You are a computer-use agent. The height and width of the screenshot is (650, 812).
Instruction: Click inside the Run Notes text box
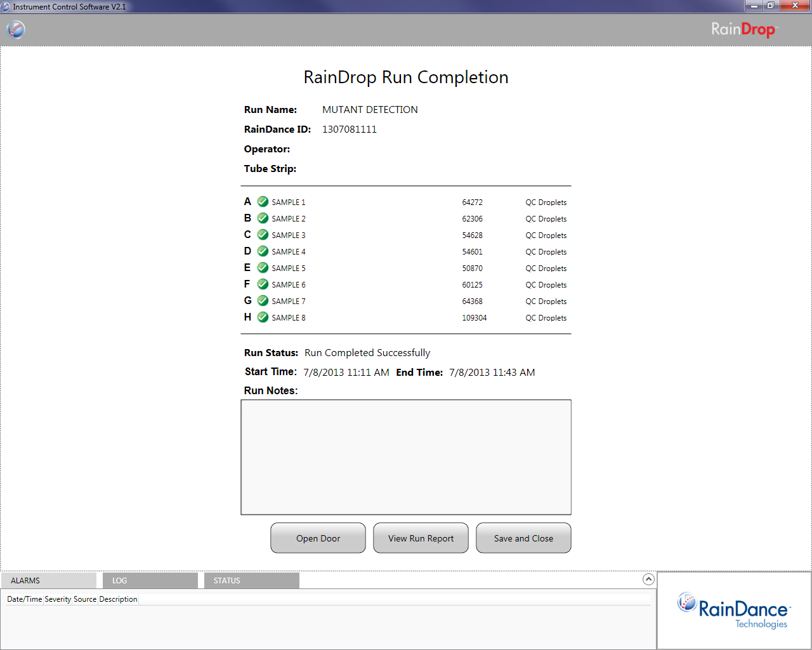click(x=406, y=457)
